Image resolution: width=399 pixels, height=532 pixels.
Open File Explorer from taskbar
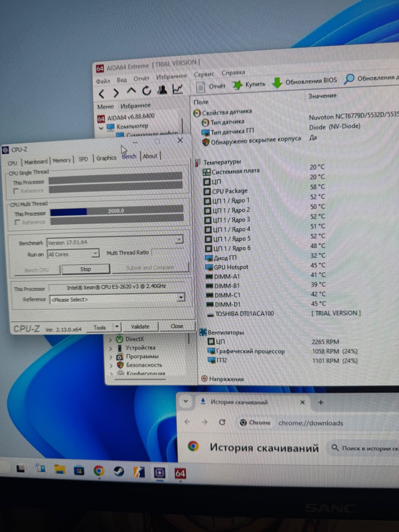(60, 469)
